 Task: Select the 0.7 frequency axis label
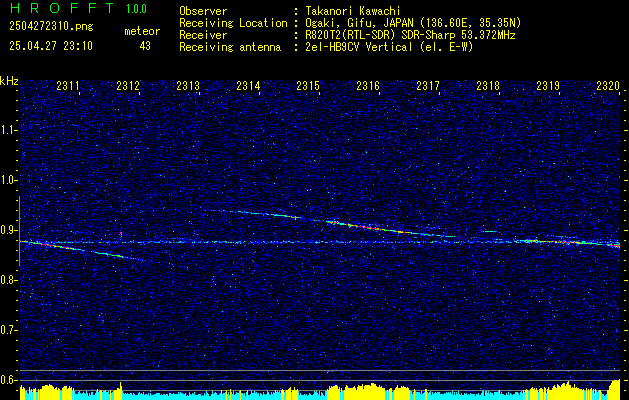pyautogui.click(x=8, y=330)
